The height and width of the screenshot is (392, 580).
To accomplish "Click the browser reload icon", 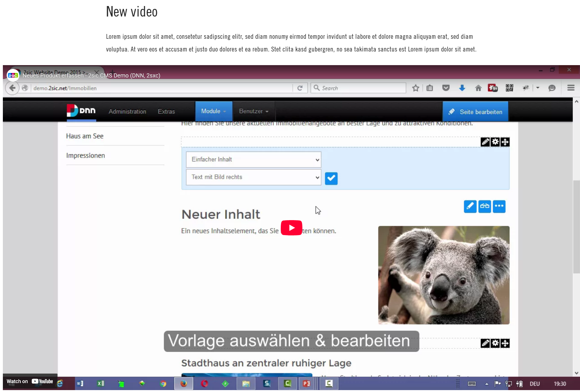I will coord(300,88).
